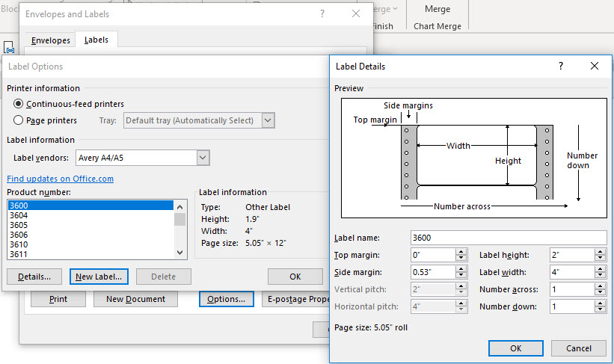Select product number 3604
Image resolution: width=614 pixels, height=364 pixels.
pos(90,215)
